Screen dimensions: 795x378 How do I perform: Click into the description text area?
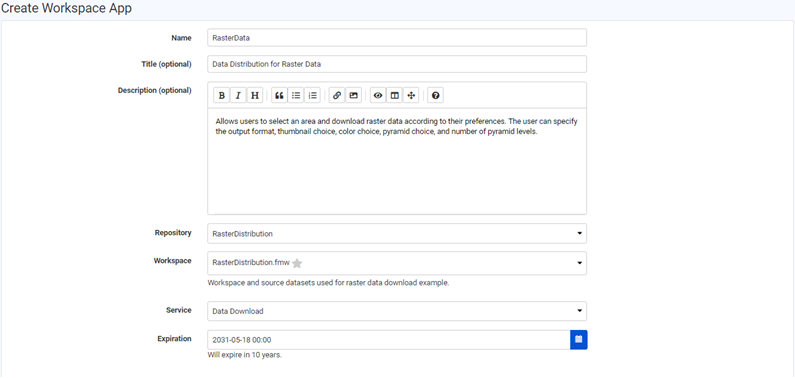397,161
